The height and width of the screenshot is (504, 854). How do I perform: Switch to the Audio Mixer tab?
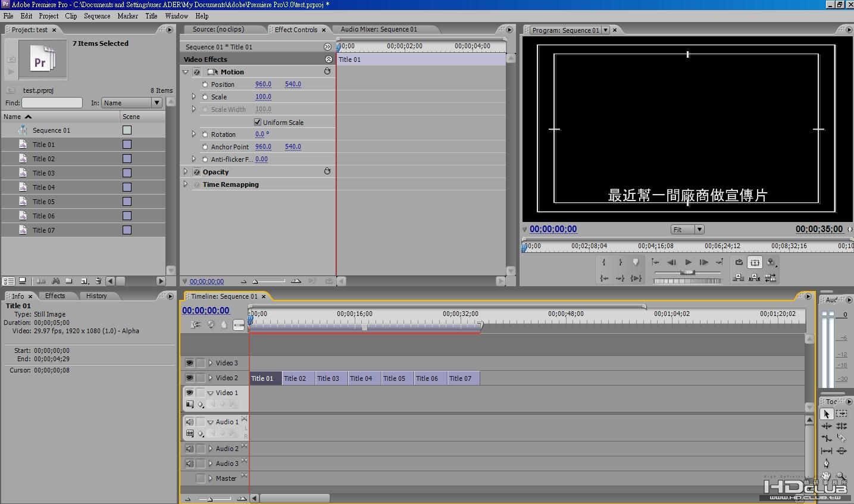coord(378,29)
